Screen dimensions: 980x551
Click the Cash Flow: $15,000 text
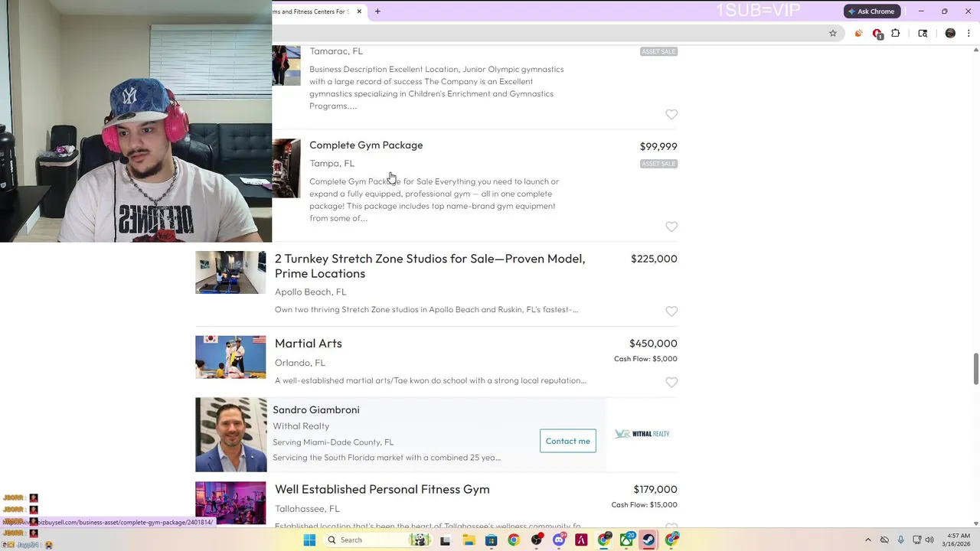pos(644,505)
